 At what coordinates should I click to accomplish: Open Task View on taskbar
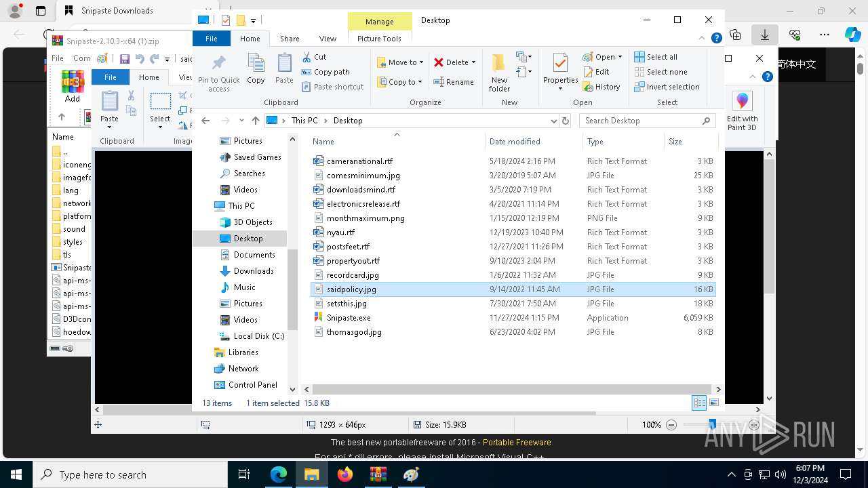(245, 474)
